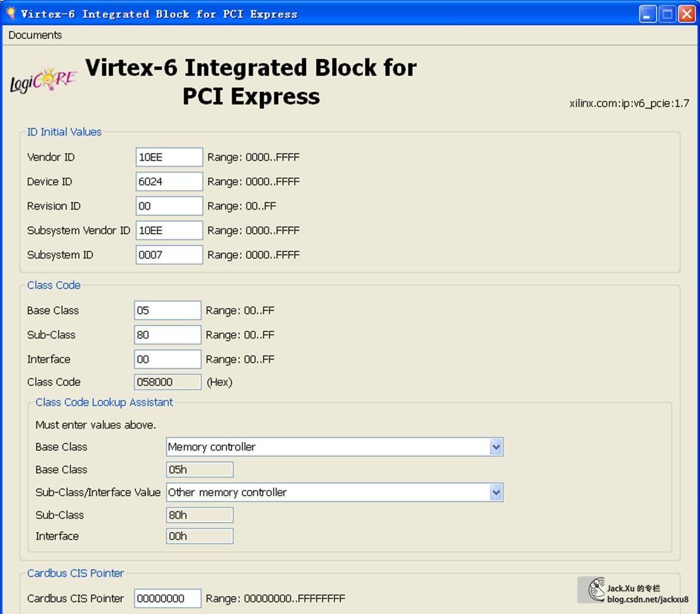Maximize the Virtex-6 PCI Express window

pyautogui.click(x=667, y=14)
